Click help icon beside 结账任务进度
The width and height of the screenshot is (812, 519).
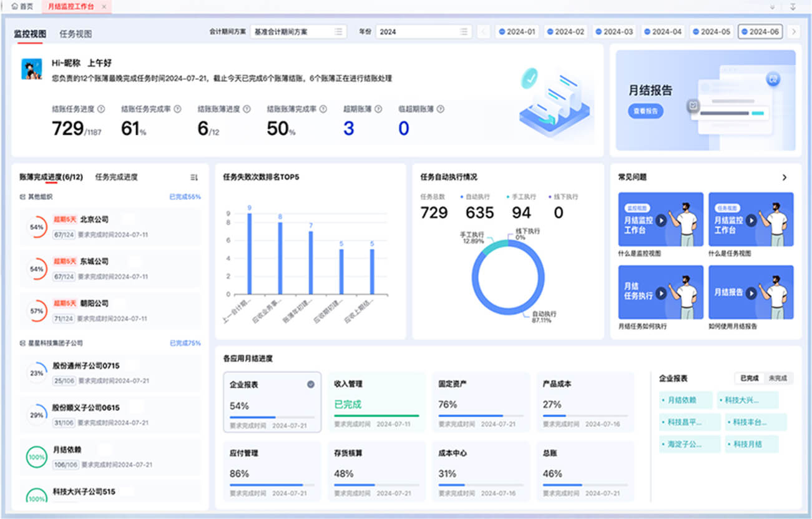(x=101, y=109)
